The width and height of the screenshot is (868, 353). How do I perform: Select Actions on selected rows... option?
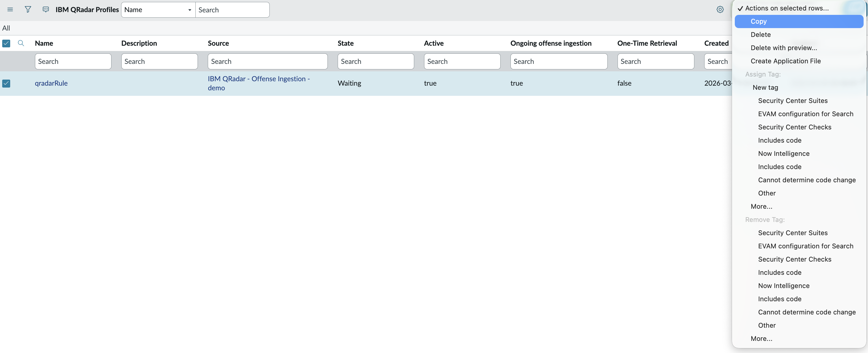coord(787,8)
